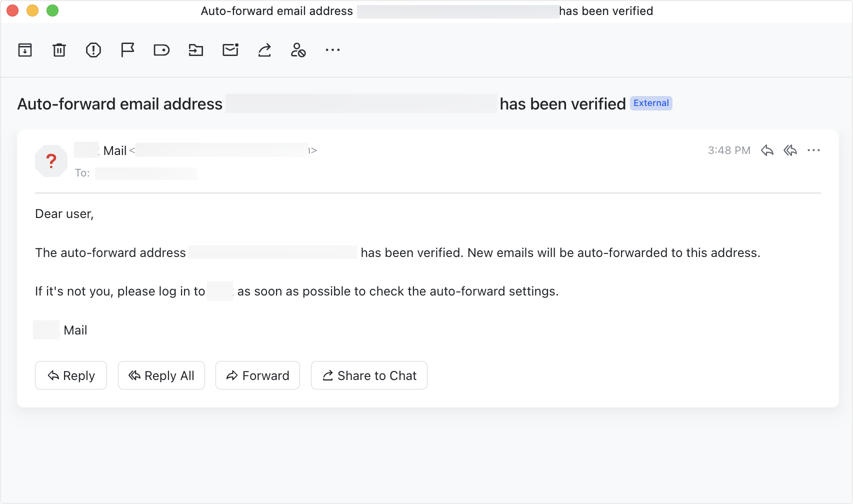Block the sender via the toolbar icon
The height and width of the screenshot is (504, 853).
[x=298, y=50]
